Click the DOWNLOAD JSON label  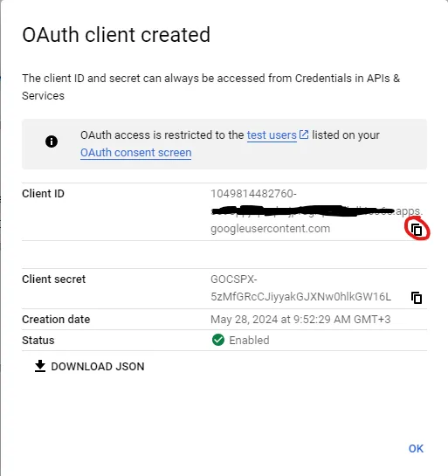click(x=98, y=367)
